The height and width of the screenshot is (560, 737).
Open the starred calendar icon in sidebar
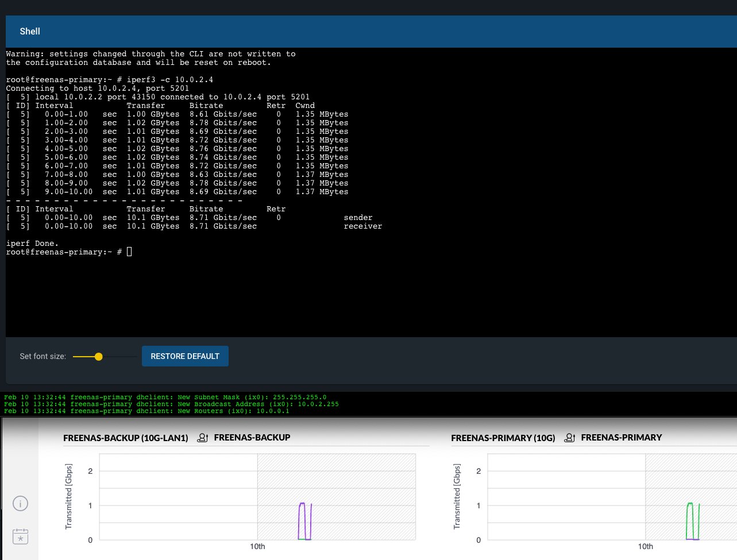pyautogui.click(x=21, y=536)
